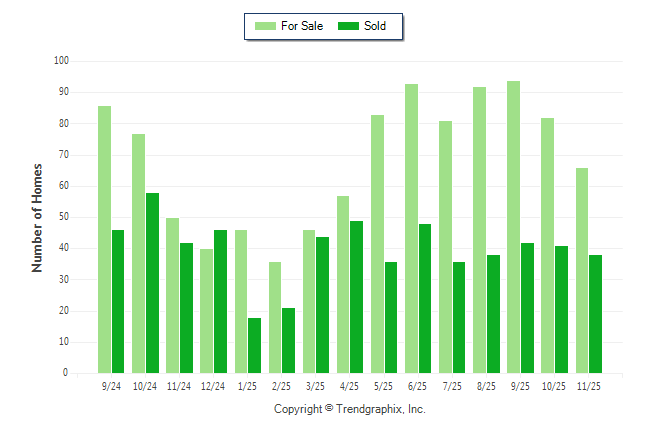Click the Sold legend color swatch
The width and height of the screenshot is (646, 434).
(x=347, y=26)
